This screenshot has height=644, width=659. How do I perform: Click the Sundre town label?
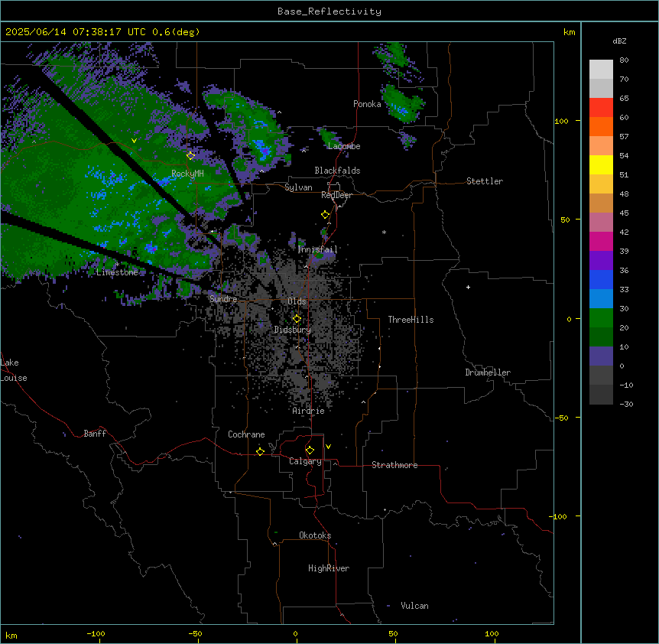[x=223, y=299]
